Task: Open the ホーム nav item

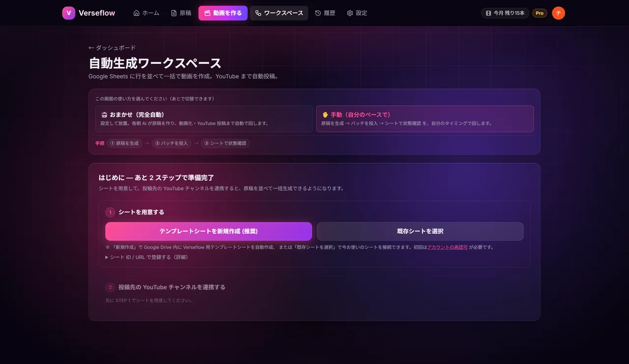Action: [x=146, y=13]
